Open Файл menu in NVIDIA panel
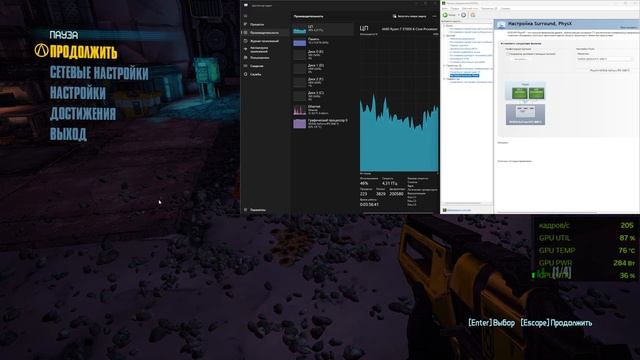Image resolution: width=640 pixels, height=360 pixels. coord(445,9)
